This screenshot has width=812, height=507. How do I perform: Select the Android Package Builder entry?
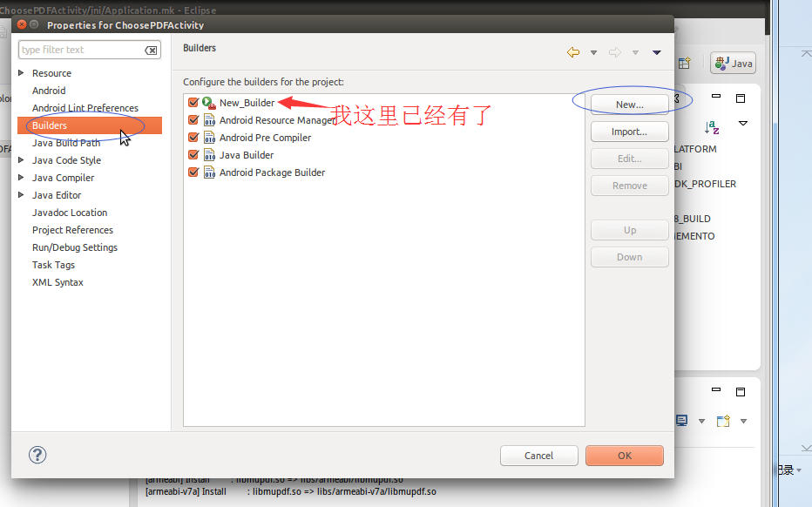tap(273, 172)
